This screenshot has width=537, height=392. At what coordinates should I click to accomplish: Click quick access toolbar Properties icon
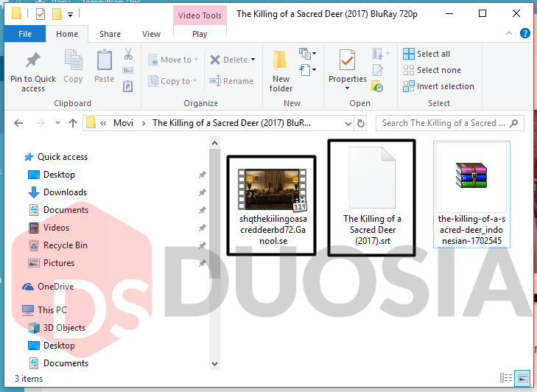point(41,14)
